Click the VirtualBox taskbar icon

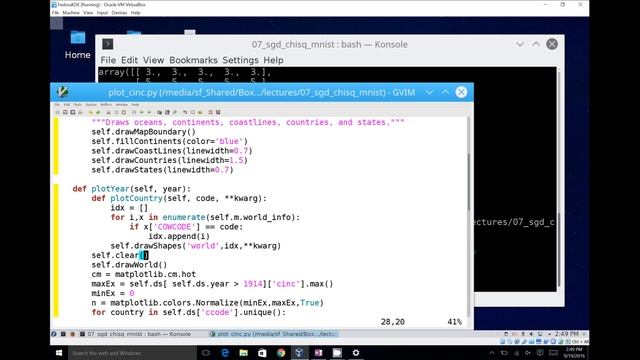299,353
